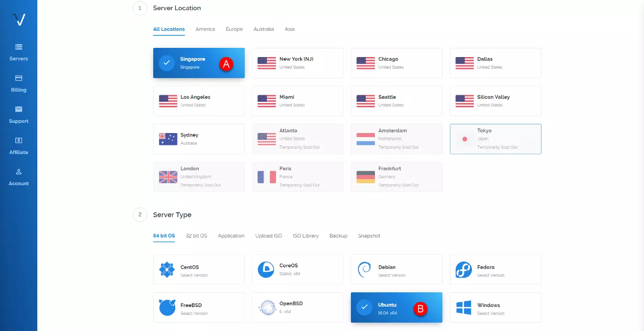Show All Locations tab
This screenshot has width=644, height=331.
coord(169,29)
